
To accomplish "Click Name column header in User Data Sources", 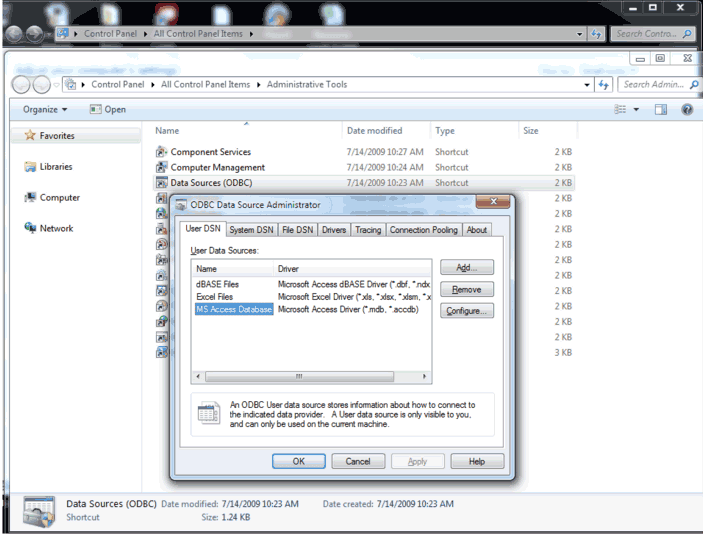I will [x=233, y=269].
